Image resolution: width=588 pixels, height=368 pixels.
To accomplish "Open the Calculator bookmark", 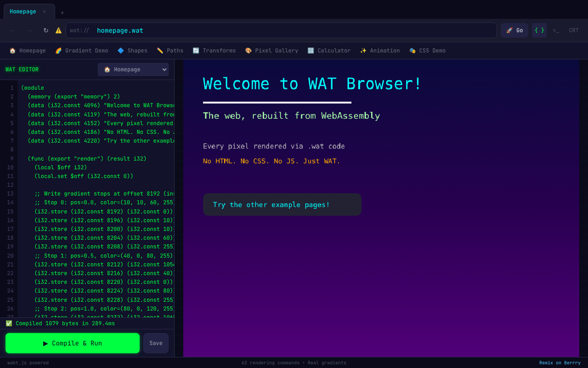I will tap(329, 51).
